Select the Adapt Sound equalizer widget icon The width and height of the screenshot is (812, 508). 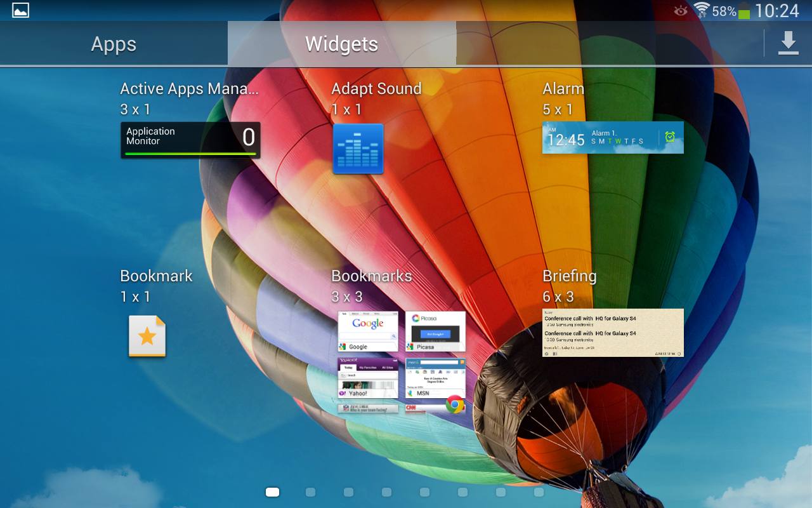(x=358, y=149)
